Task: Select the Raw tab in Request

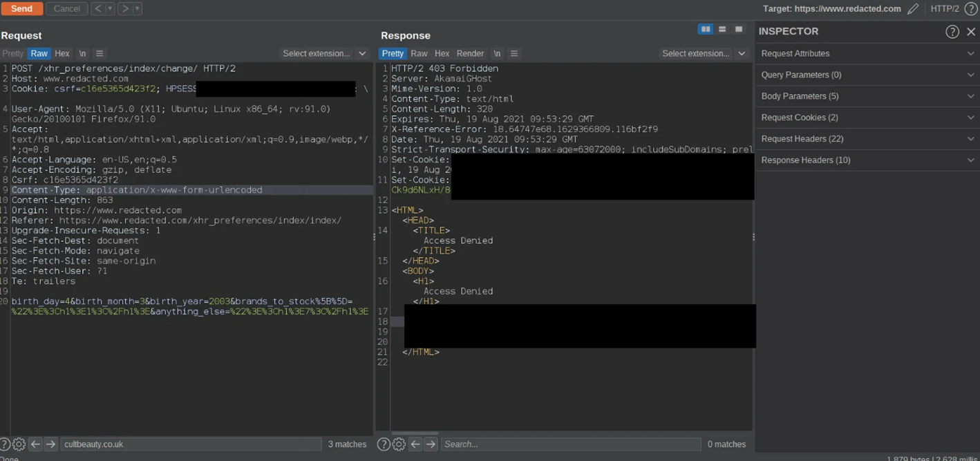Action: 39,53
